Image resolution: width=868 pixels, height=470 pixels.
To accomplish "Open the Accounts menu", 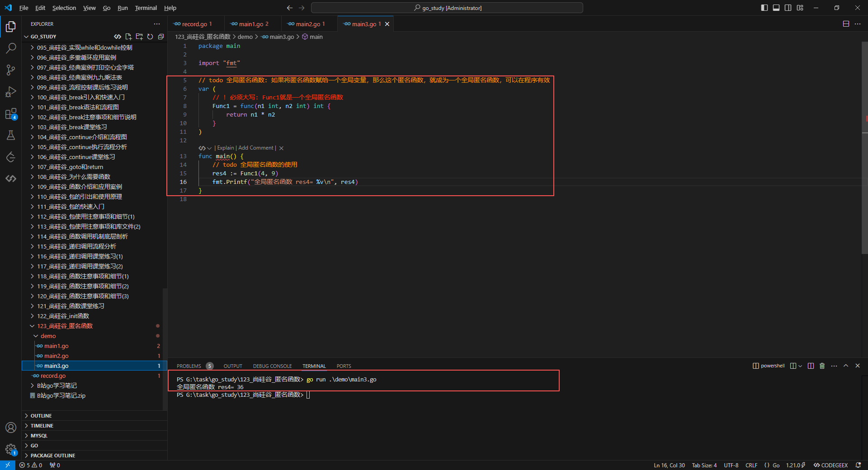I will 11,428.
